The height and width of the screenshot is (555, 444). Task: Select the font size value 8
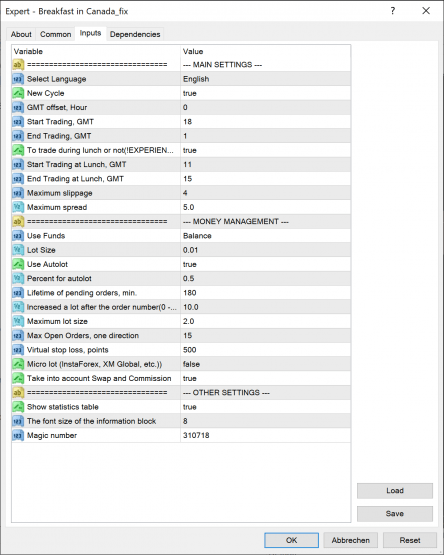pyautogui.click(x=266, y=421)
